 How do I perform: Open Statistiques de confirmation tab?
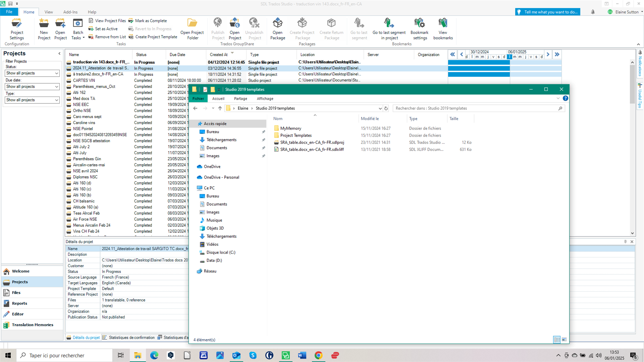click(128, 337)
